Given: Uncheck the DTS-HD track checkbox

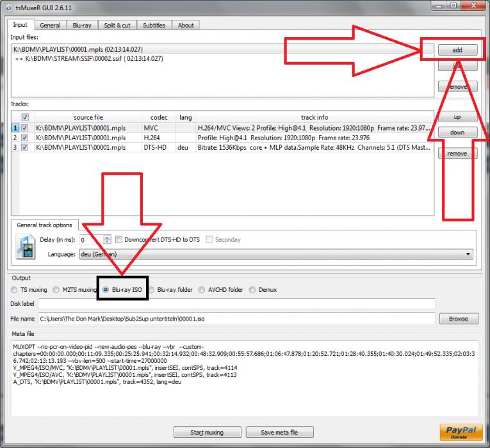Looking at the screenshot, I should [x=24, y=147].
